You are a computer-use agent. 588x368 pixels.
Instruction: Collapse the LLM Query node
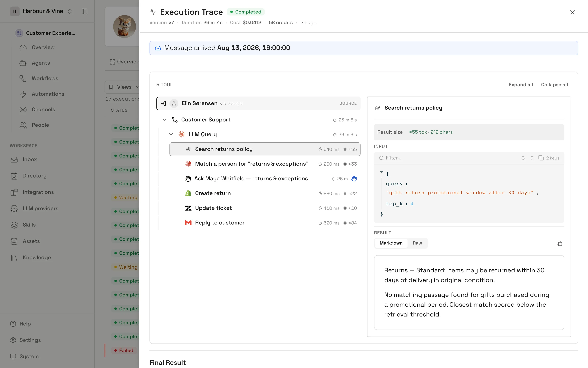171,134
